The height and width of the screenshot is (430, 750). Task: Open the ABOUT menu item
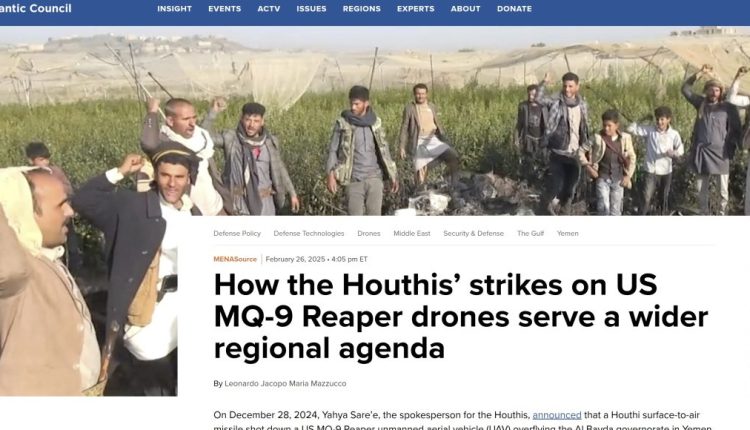[x=465, y=9]
